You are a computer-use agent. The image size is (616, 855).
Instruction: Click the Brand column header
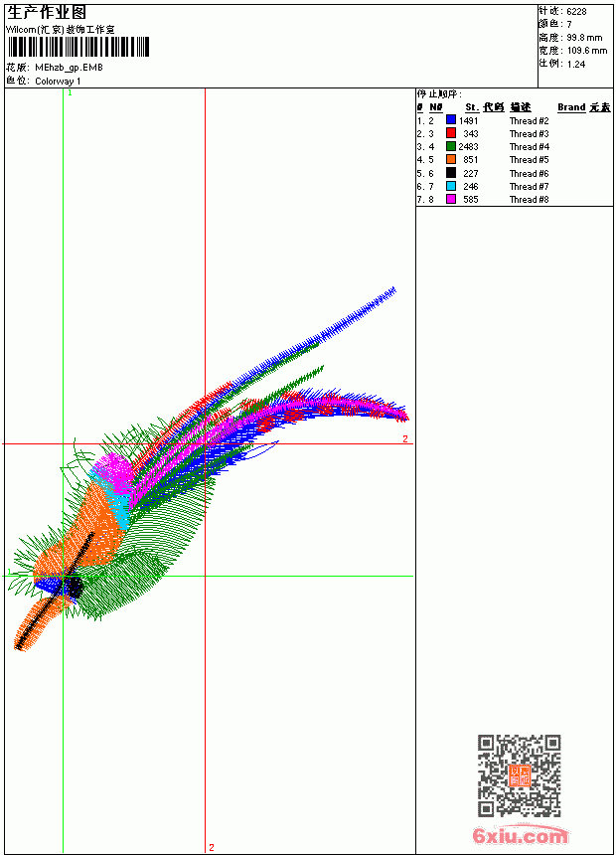[x=571, y=107]
